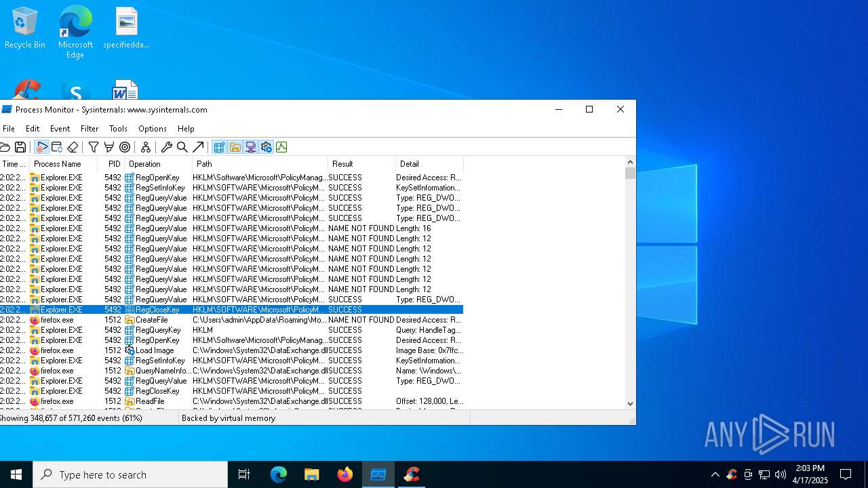The image size is (868, 488).
Task: Select the specifiedda... desktop file
Action: click(x=127, y=28)
